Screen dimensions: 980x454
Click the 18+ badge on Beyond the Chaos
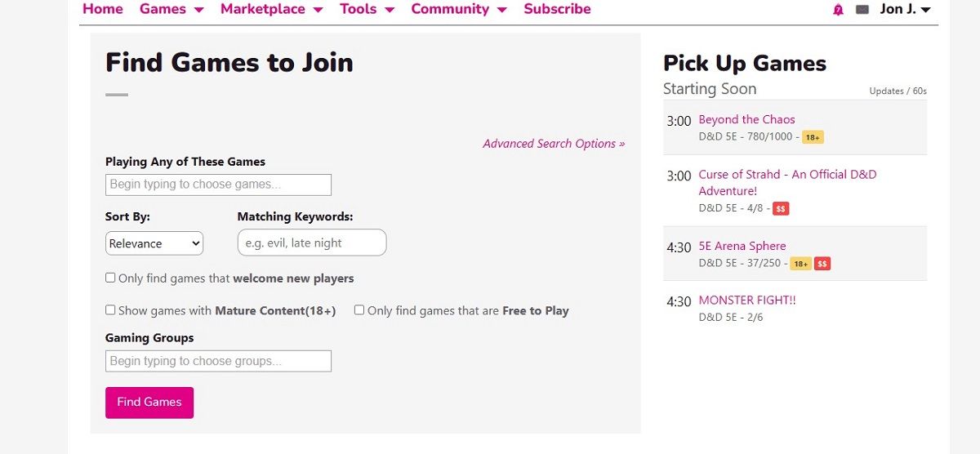coord(813,137)
